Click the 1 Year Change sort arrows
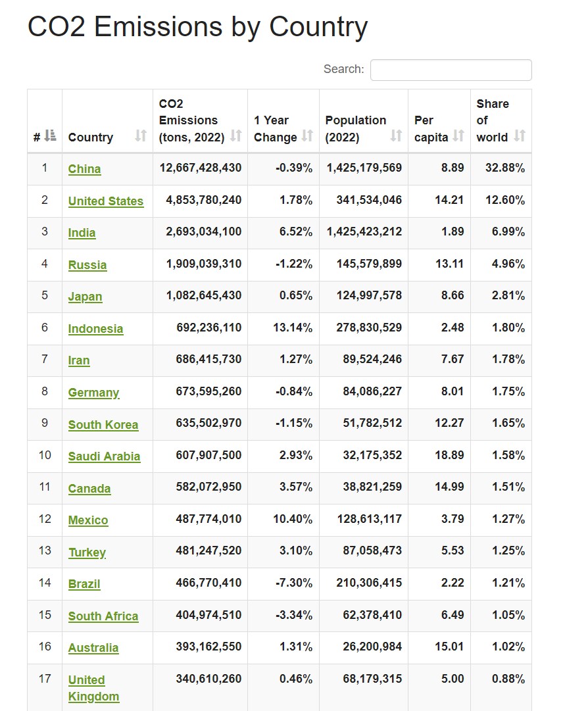The image size is (588, 711). pyautogui.click(x=307, y=137)
